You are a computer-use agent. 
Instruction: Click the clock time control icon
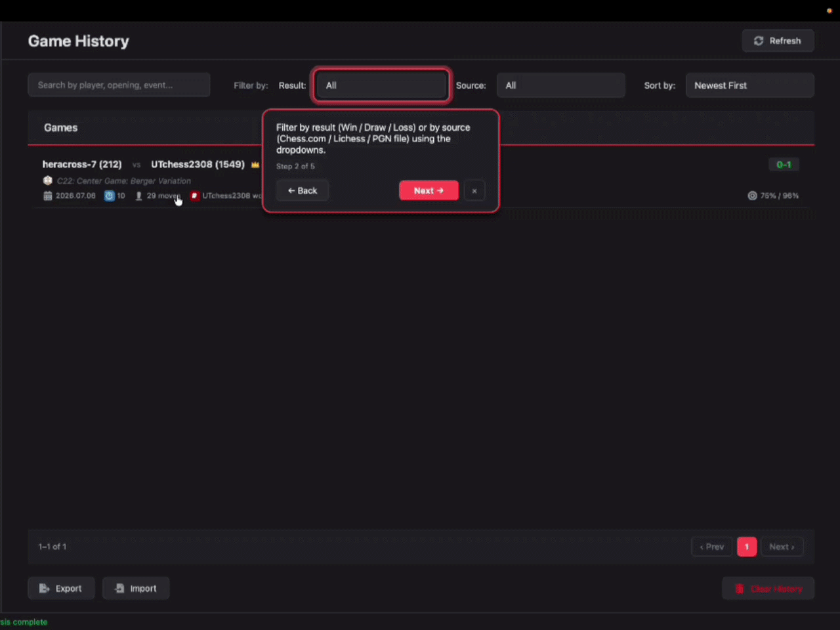click(110, 196)
